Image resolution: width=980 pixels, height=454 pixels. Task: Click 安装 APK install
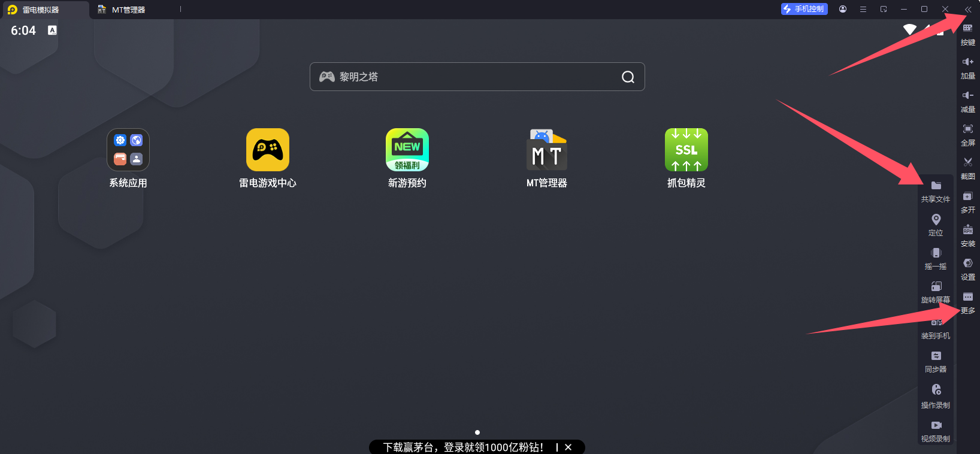pyautogui.click(x=968, y=236)
